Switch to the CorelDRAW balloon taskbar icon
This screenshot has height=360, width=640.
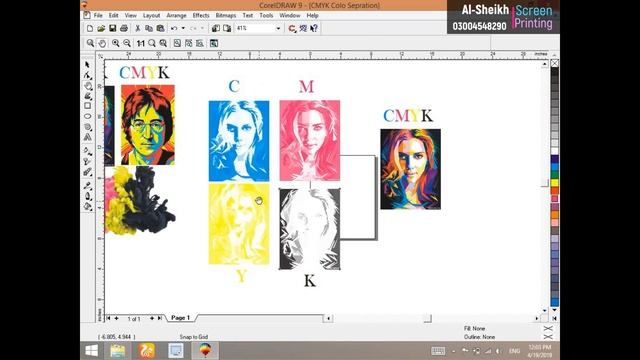click(205, 351)
